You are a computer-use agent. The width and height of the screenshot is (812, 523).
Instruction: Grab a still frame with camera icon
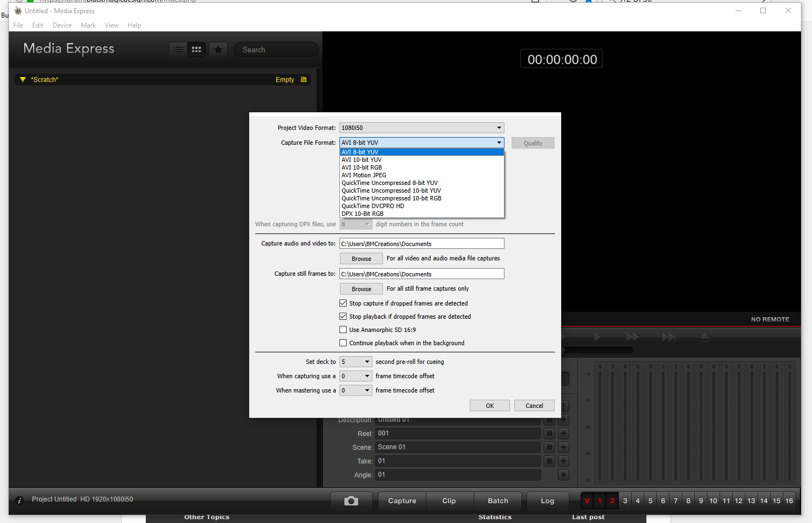pyautogui.click(x=351, y=501)
